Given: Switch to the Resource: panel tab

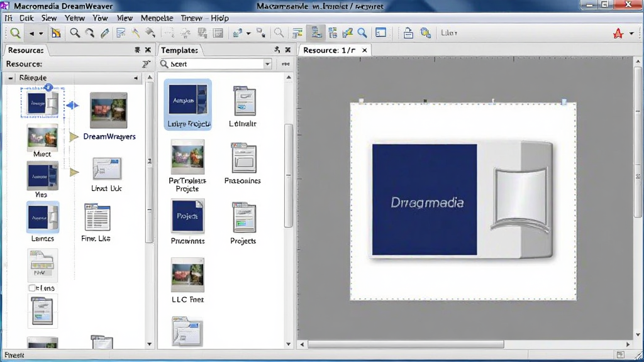Looking at the screenshot, I should pos(26,50).
